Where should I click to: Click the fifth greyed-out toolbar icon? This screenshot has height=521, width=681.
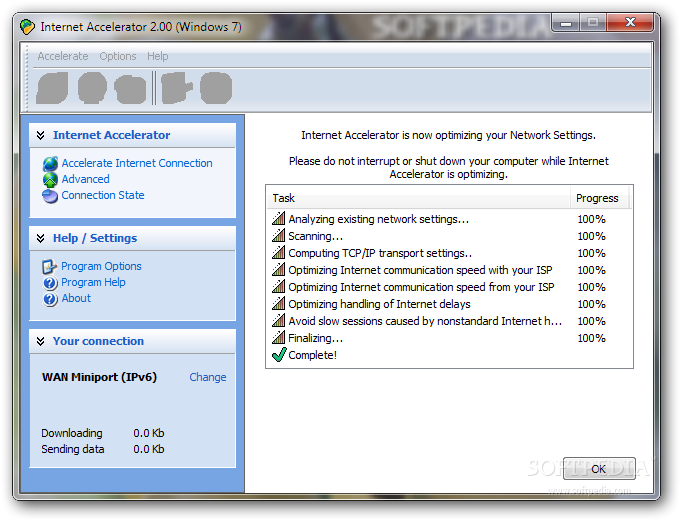click(x=216, y=88)
